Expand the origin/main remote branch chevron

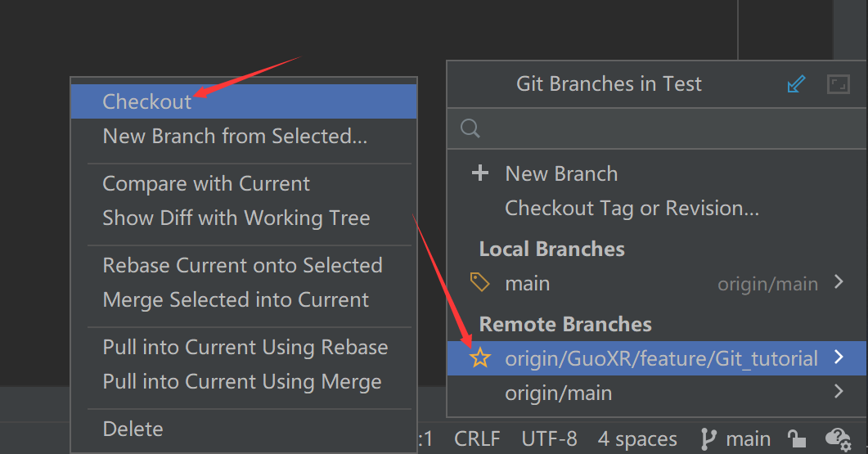click(x=838, y=393)
